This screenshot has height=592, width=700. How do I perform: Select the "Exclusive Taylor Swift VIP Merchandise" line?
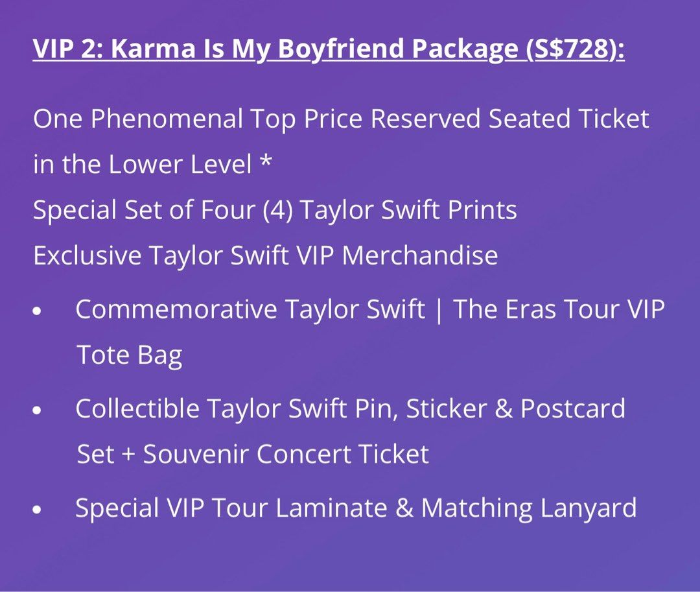[x=266, y=255]
